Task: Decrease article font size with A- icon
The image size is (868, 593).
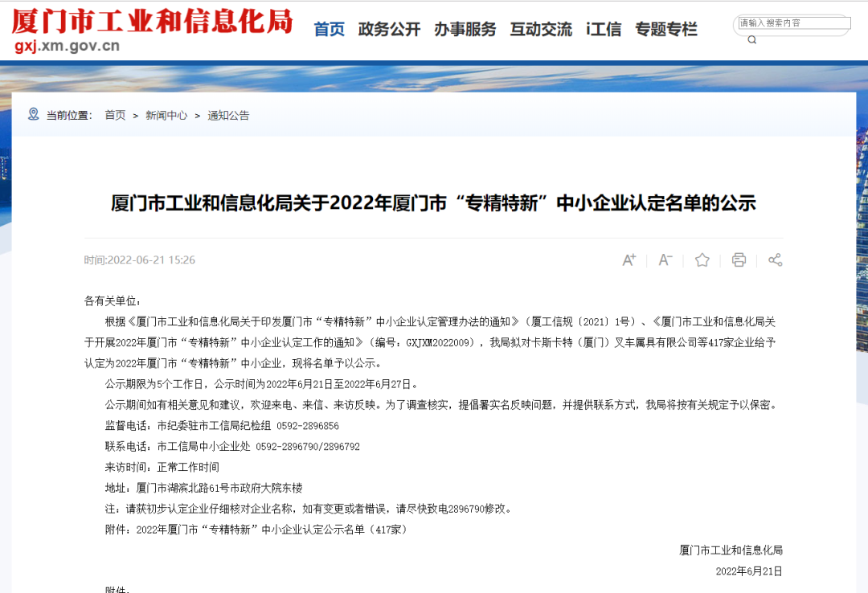Action: pos(665,260)
